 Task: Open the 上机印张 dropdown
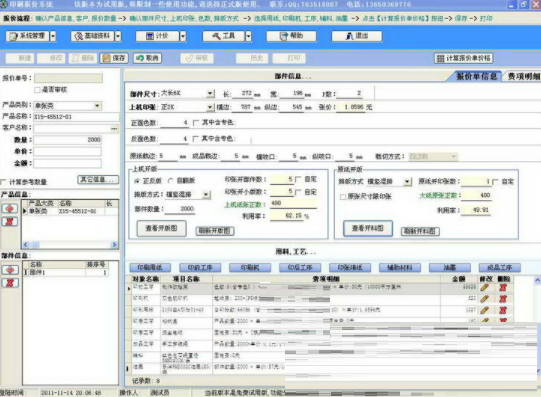pos(210,107)
